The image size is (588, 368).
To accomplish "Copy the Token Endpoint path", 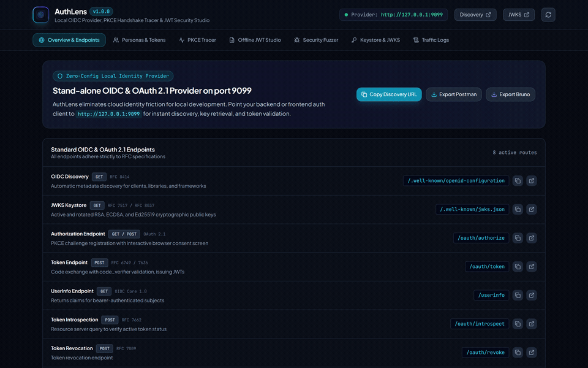I will click(x=518, y=267).
